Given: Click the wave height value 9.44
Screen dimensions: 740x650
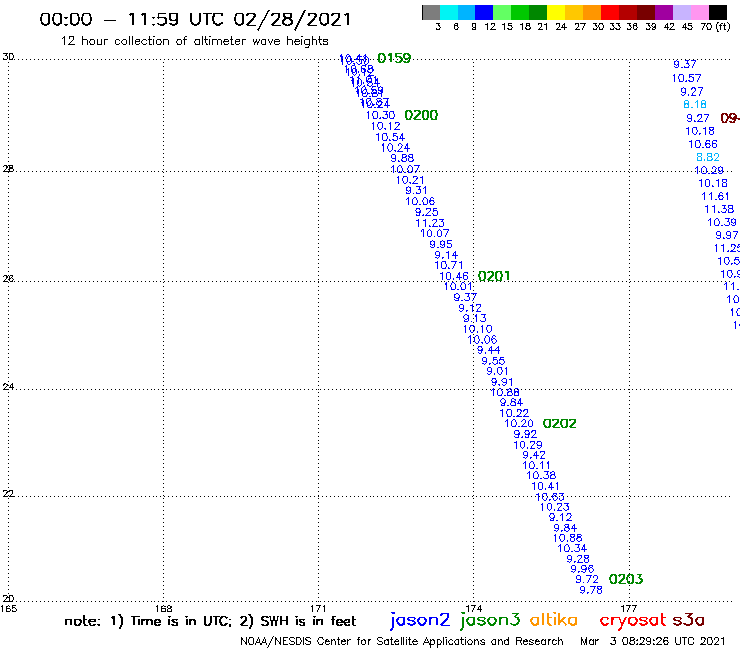Looking at the screenshot, I should click(x=488, y=350).
